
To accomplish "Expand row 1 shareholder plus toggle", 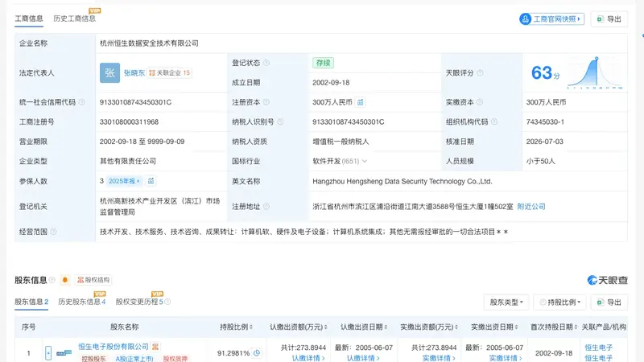I will click(48, 352).
